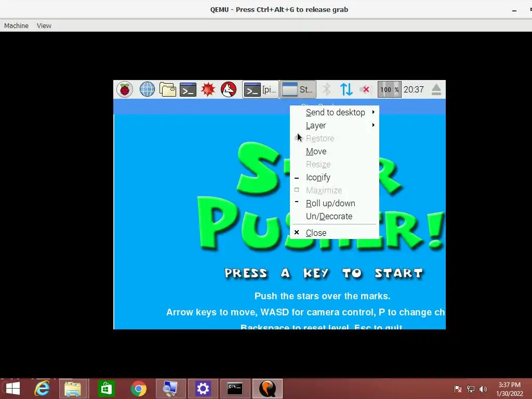Open the QEMU View menu
532x399 pixels.
(44, 26)
